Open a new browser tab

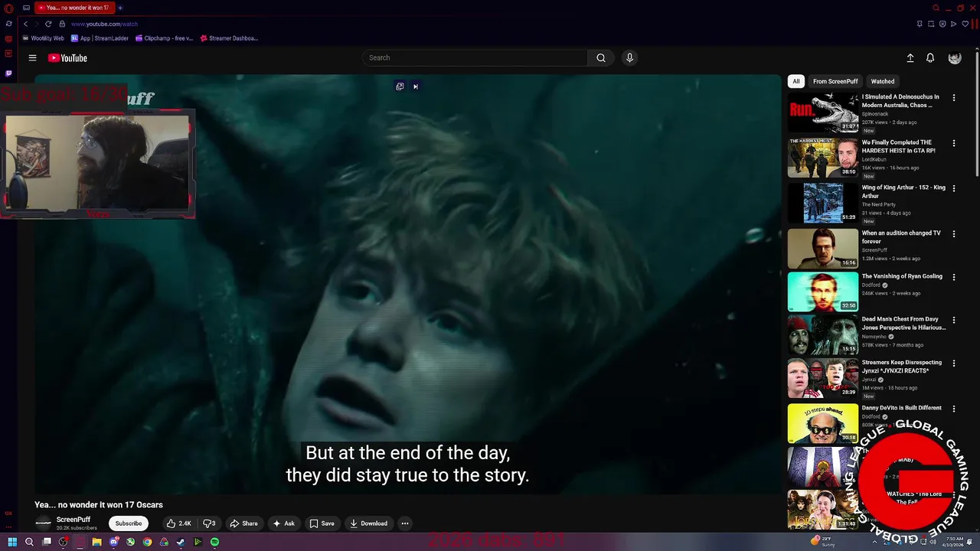click(x=120, y=8)
